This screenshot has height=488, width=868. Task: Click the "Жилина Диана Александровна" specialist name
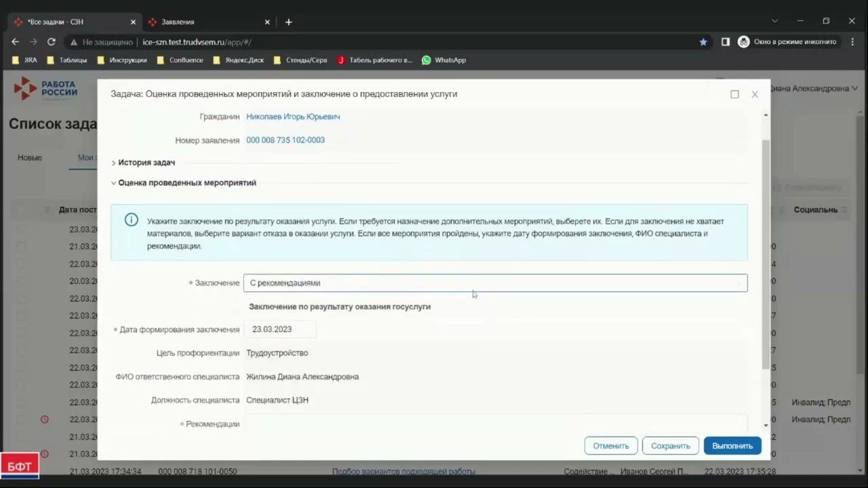(302, 377)
